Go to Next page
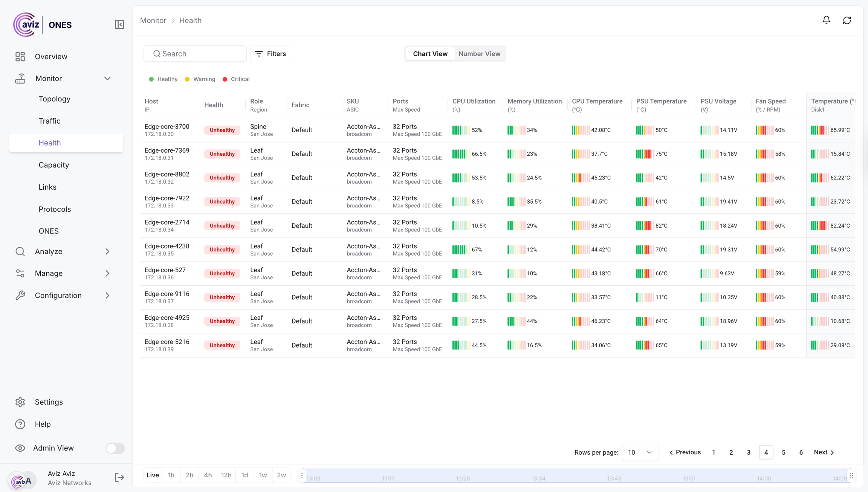868x492 pixels. pos(824,452)
